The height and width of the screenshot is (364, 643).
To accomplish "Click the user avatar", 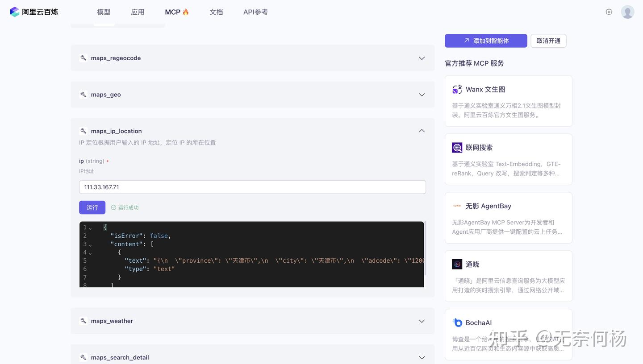I will (627, 12).
